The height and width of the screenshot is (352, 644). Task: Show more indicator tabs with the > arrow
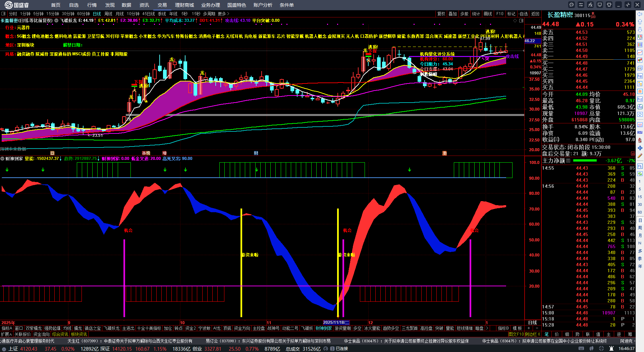point(487,328)
